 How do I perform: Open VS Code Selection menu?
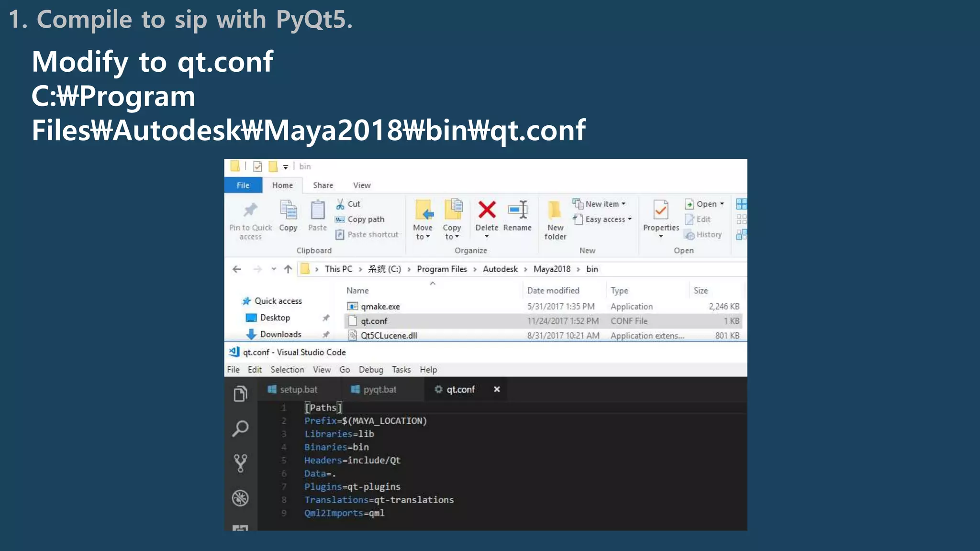tap(287, 370)
